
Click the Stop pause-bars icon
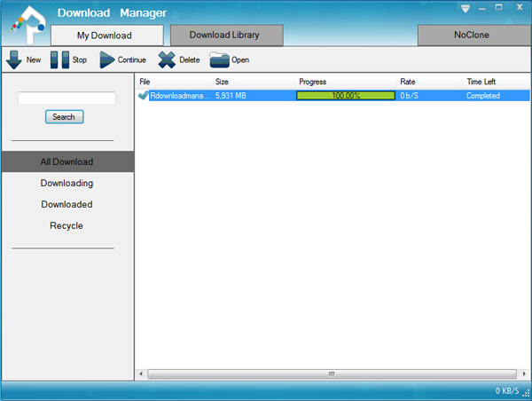tap(59, 59)
